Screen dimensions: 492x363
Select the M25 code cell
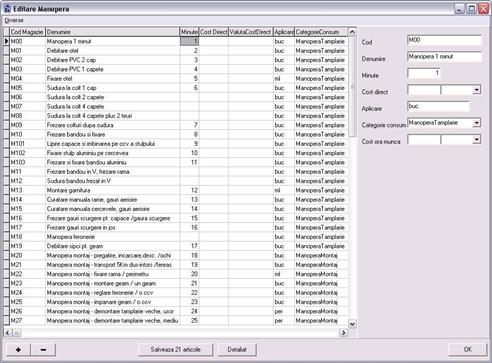(27, 302)
